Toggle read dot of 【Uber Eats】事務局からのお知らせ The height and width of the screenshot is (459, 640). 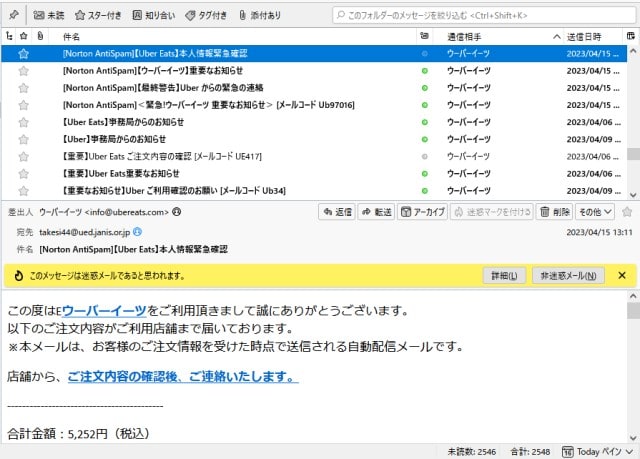point(424,122)
